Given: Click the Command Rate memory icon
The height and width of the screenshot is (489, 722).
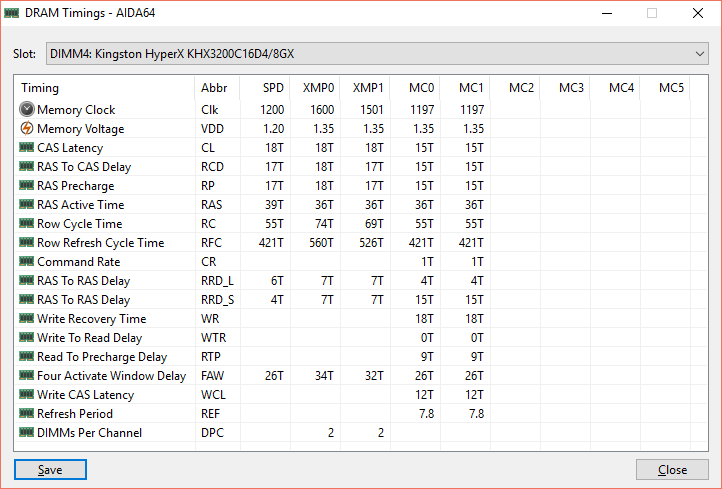Looking at the screenshot, I should coord(26,262).
